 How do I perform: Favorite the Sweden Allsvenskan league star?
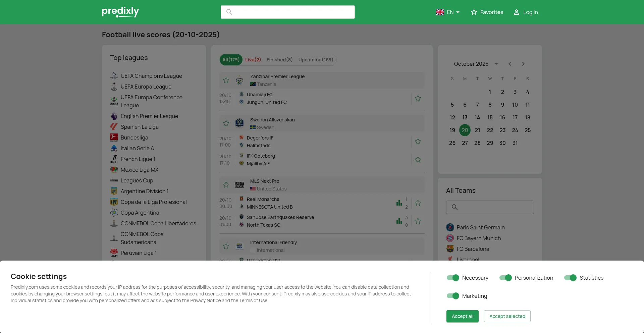pyautogui.click(x=226, y=123)
